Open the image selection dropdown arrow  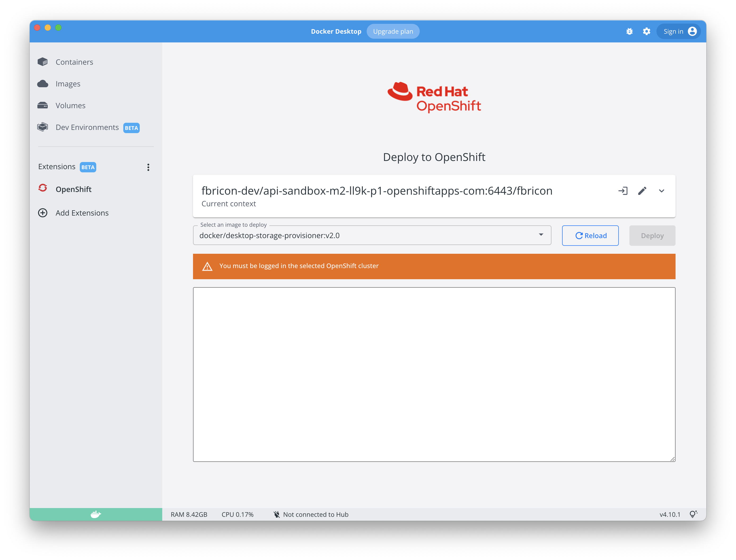pyautogui.click(x=541, y=235)
